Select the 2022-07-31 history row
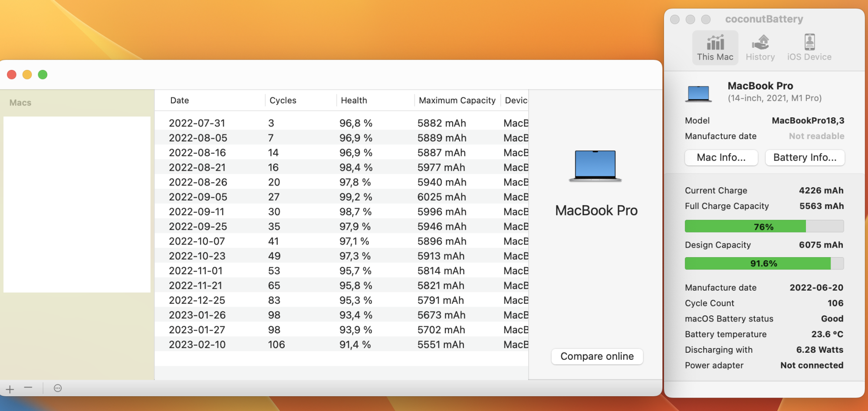868x411 pixels. [x=342, y=123]
